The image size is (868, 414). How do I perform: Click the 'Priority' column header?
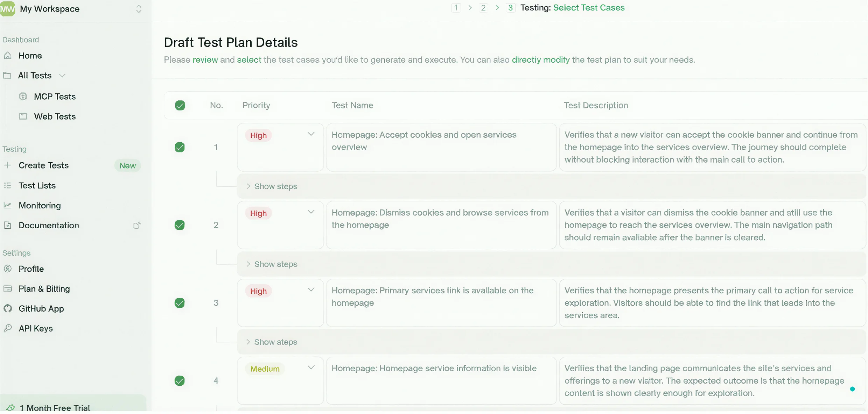click(x=256, y=105)
